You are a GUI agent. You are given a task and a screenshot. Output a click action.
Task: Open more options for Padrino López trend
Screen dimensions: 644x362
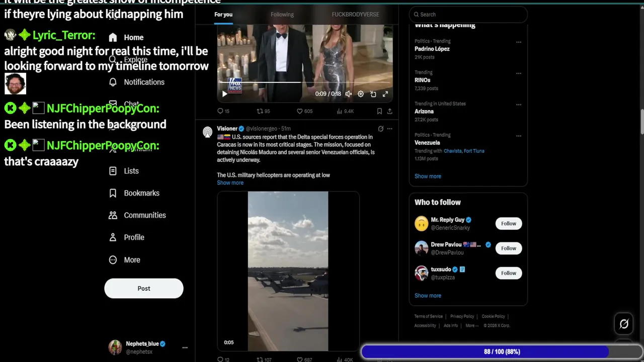[x=519, y=42]
